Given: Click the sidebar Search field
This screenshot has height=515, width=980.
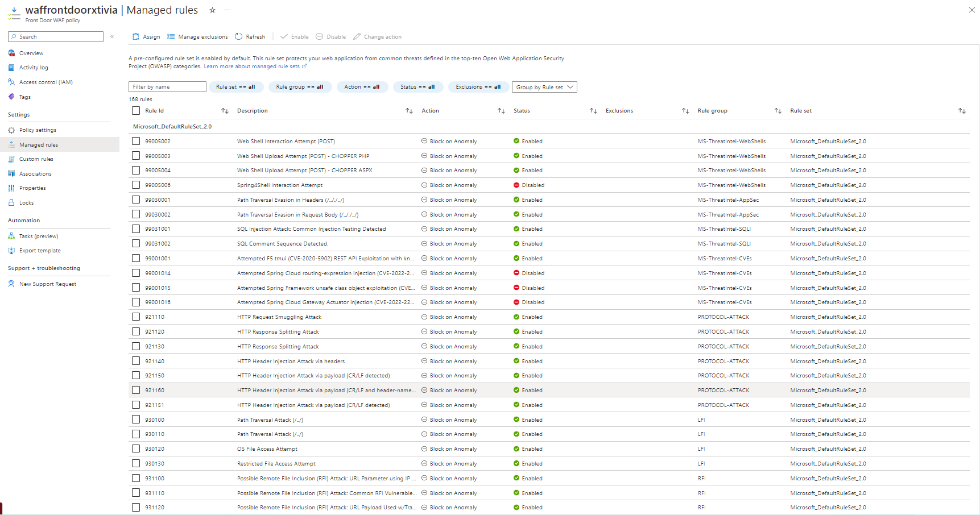Looking at the screenshot, I should [x=56, y=37].
